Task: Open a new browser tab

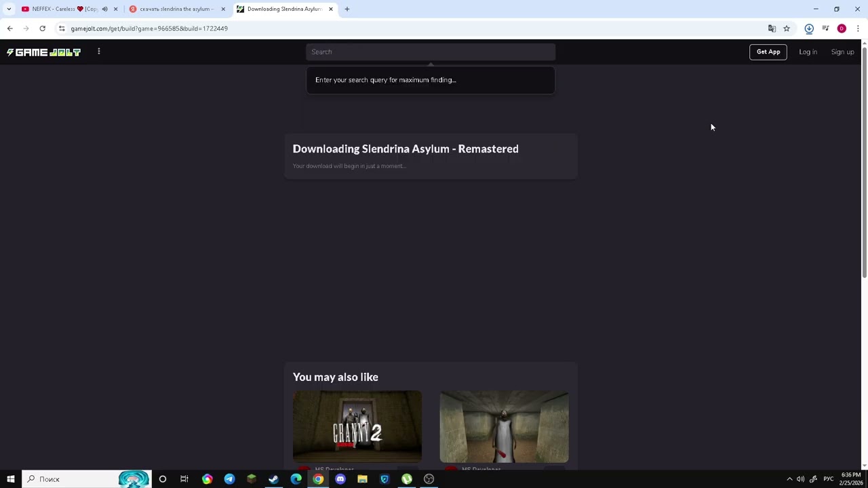Action: [347, 9]
